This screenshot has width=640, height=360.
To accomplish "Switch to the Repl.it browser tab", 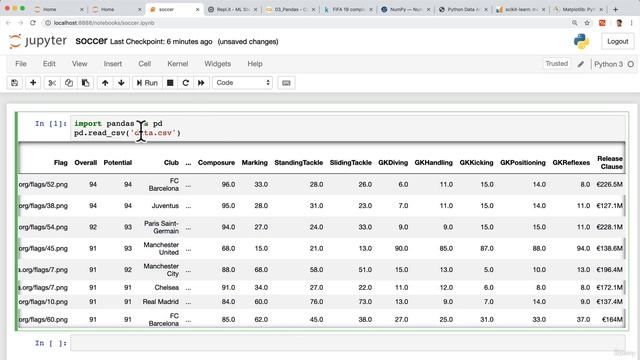I will click(x=233, y=9).
